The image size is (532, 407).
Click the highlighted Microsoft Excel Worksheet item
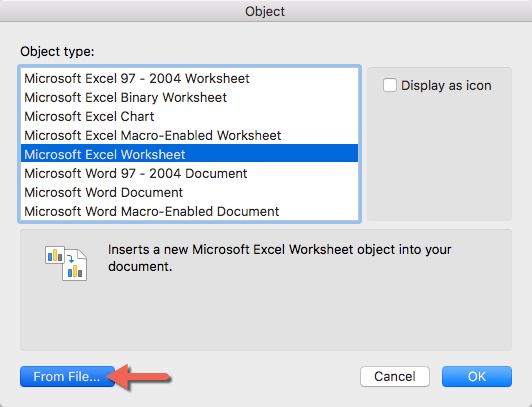[189, 154]
